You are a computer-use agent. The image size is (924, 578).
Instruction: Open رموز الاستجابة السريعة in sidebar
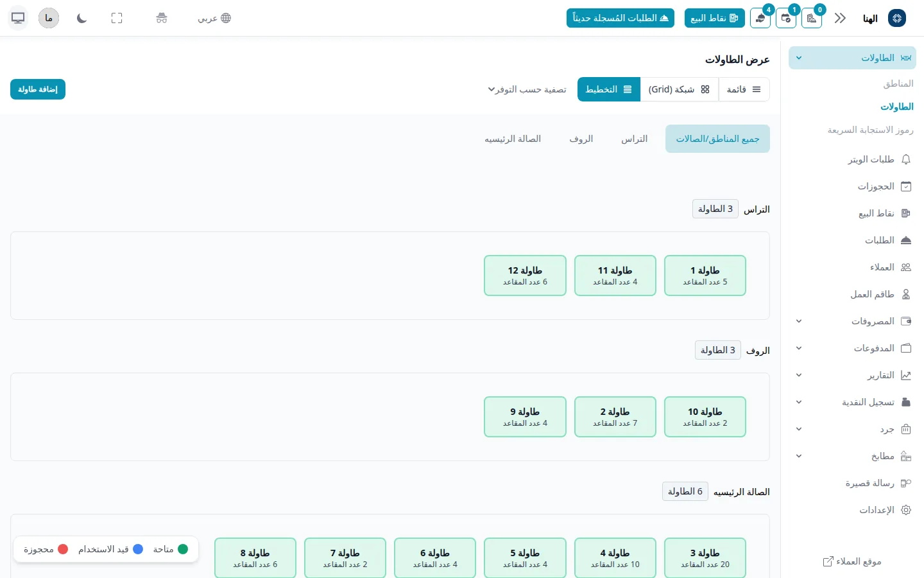[x=871, y=130]
